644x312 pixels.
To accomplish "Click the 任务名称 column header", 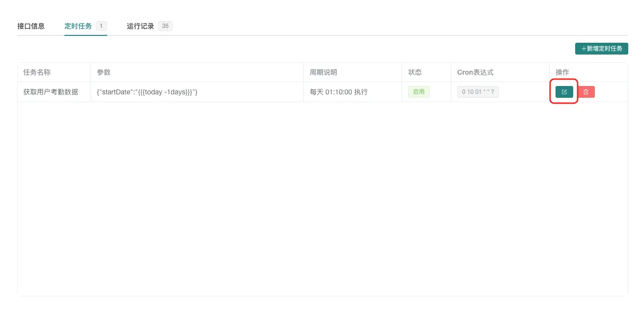I will coord(37,72).
